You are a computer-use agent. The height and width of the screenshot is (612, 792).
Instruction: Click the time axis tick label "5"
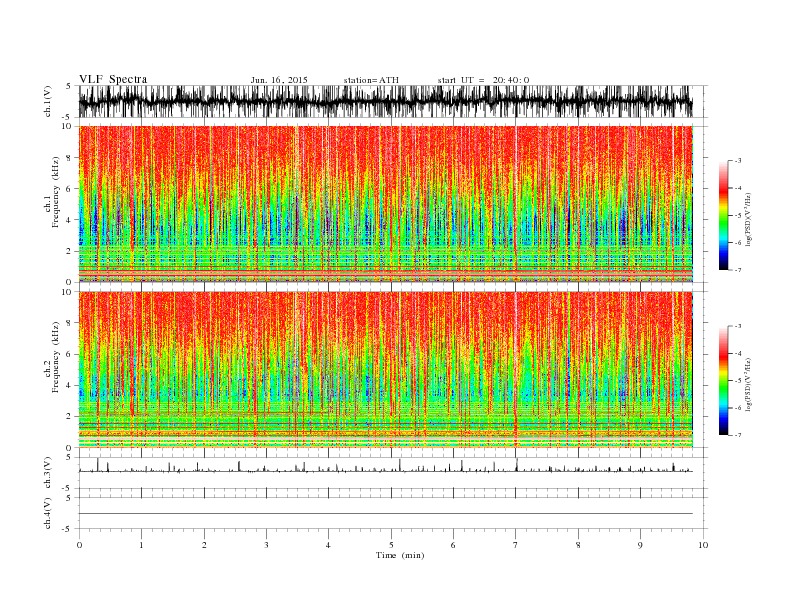coord(391,545)
